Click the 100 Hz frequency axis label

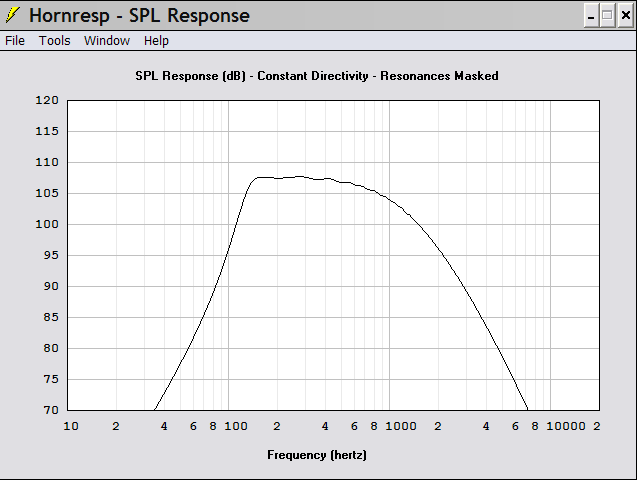[236, 426]
